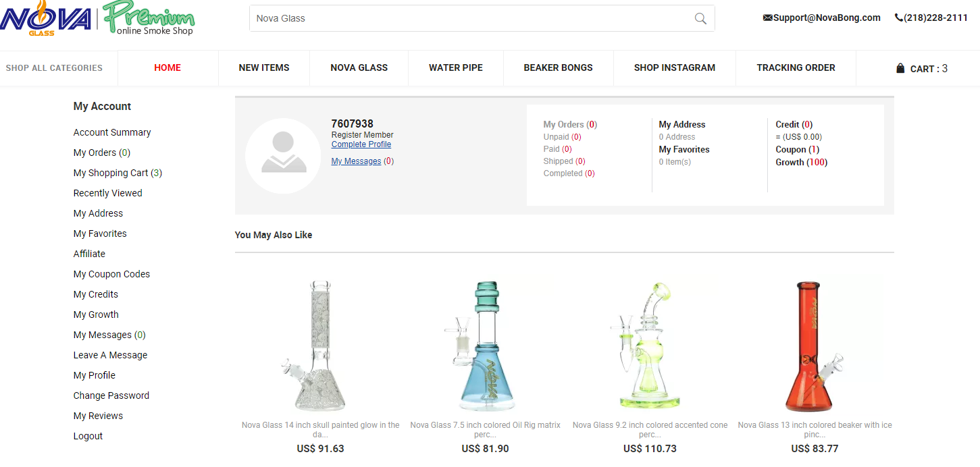Click My Messages link under profile

[x=356, y=161]
